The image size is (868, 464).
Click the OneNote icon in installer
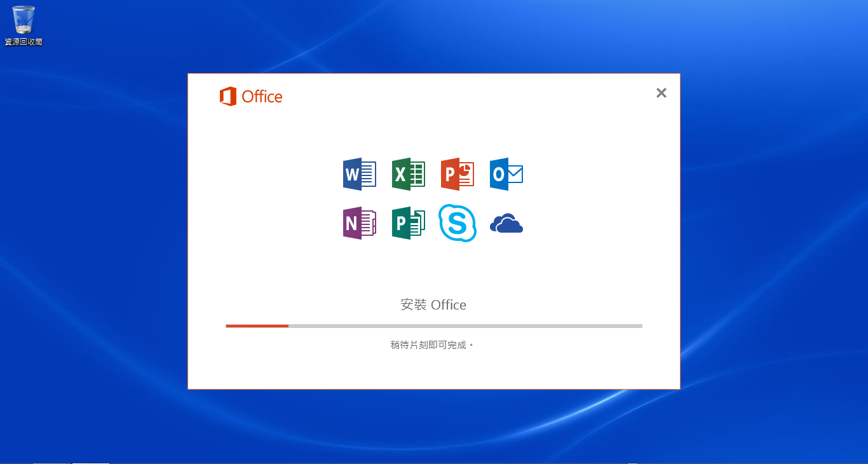(360, 223)
